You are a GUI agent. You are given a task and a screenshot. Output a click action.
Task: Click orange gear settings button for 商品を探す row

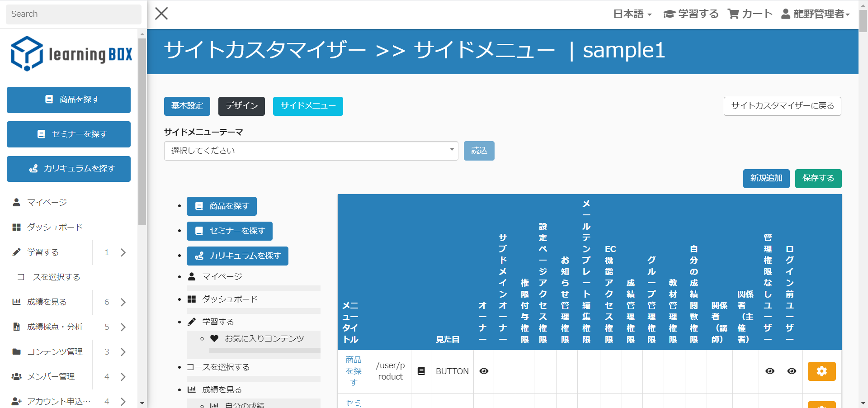tap(821, 371)
